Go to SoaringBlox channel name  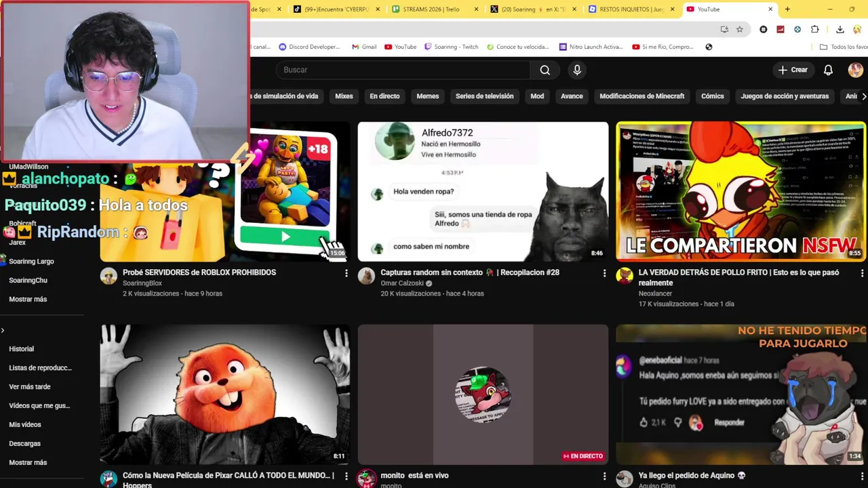pyautogui.click(x=142, y=283)
